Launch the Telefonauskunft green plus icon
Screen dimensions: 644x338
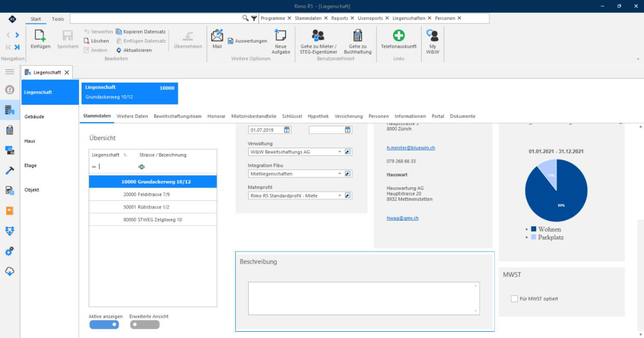[399, 35]
